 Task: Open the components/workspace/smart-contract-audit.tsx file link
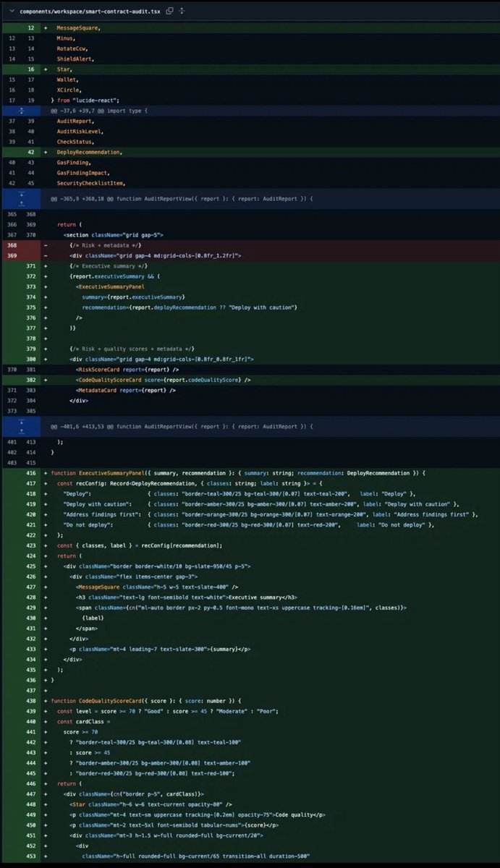90,11
